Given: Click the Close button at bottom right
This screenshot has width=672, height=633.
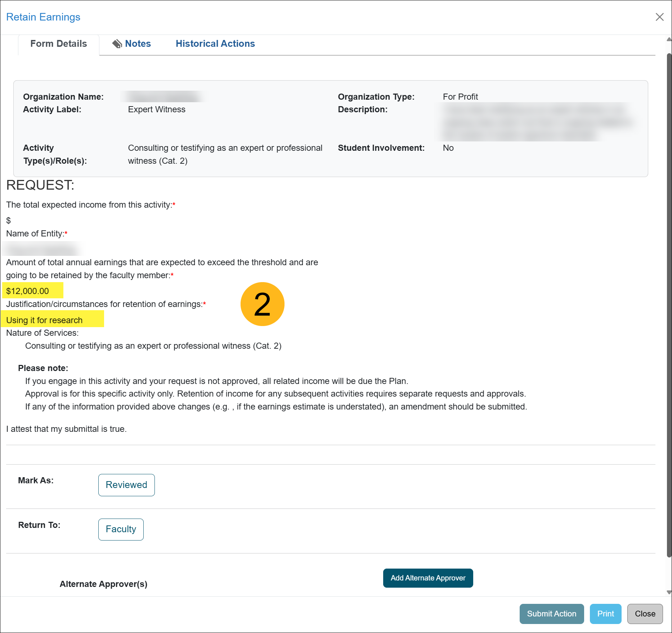Looking at the screenshot, I should [x=645, y=614].
